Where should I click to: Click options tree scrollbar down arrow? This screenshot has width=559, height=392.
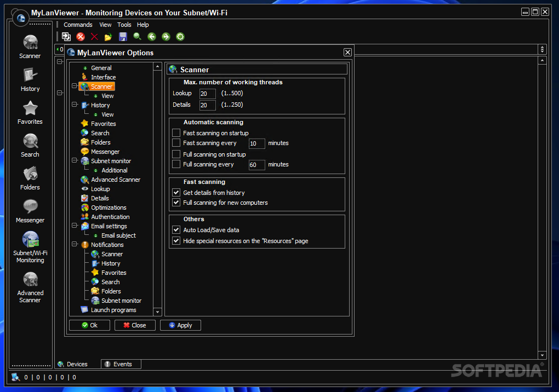click(x=158, y=312)
